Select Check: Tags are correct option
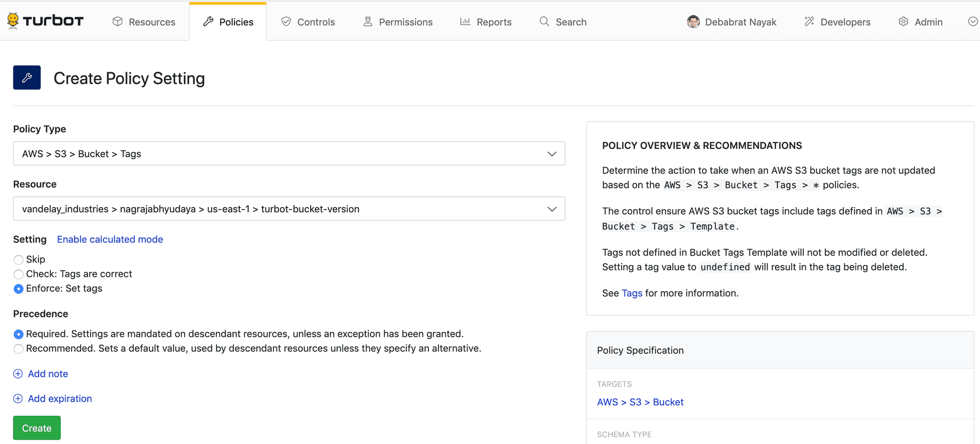This screenshot has width=980, height=444. [x=18, y=274]
